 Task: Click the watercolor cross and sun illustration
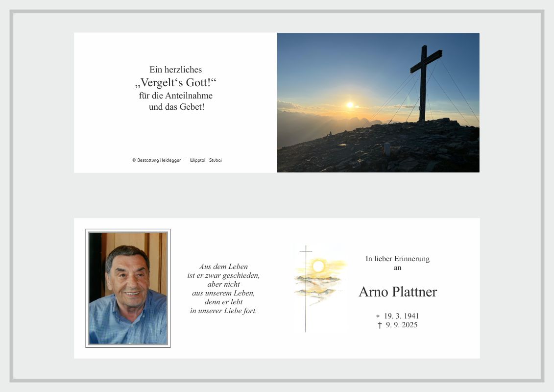[x=320, y=288]
